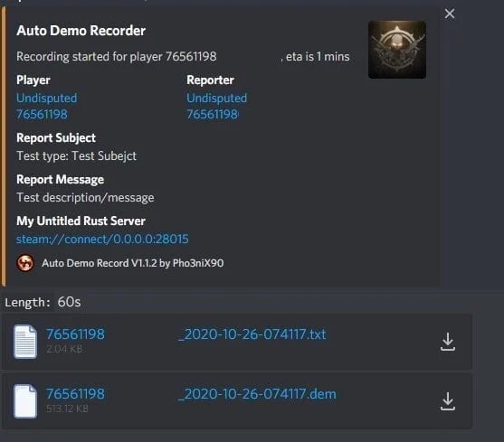Click the Auto Demo Recorder embed title
This screenshot has height=442, width=504.
pos(81,31)
